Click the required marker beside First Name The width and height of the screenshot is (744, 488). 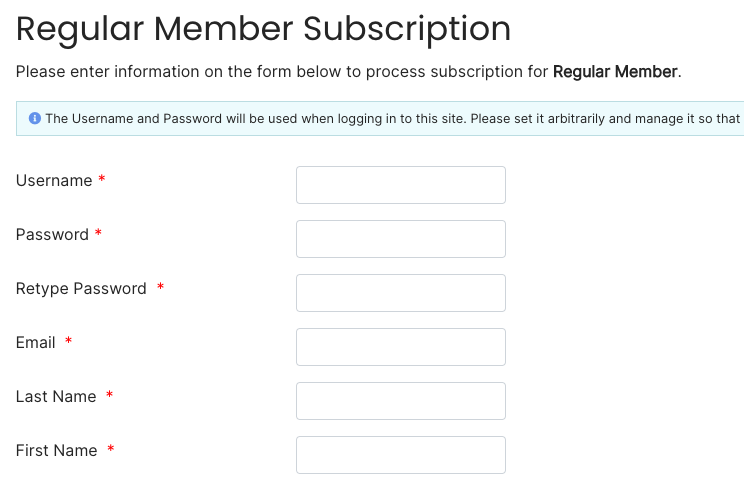111,449
